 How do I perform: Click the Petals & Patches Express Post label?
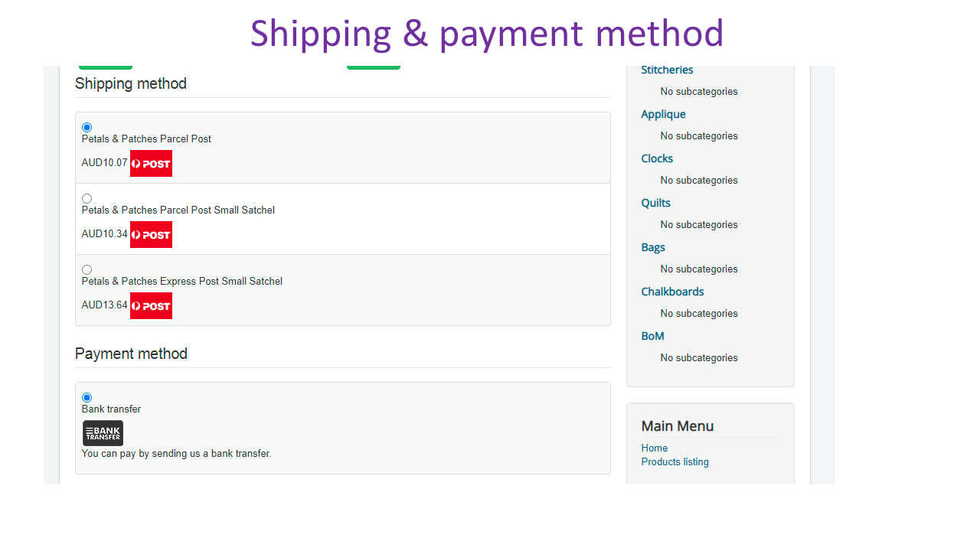pos(181,282)
